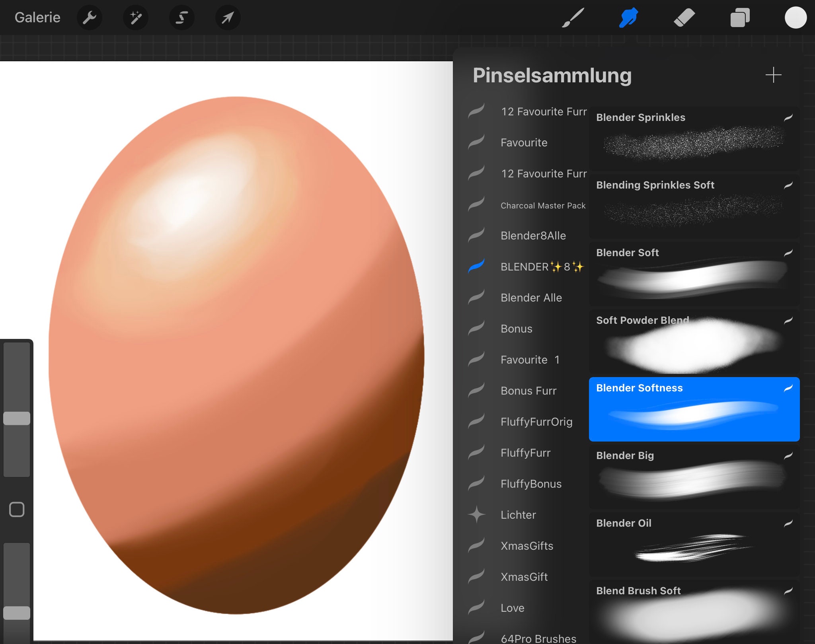Screen dimensions: 815x644
Task: Select the Soft Powder Blend brush
Action: tap(694, 342)
